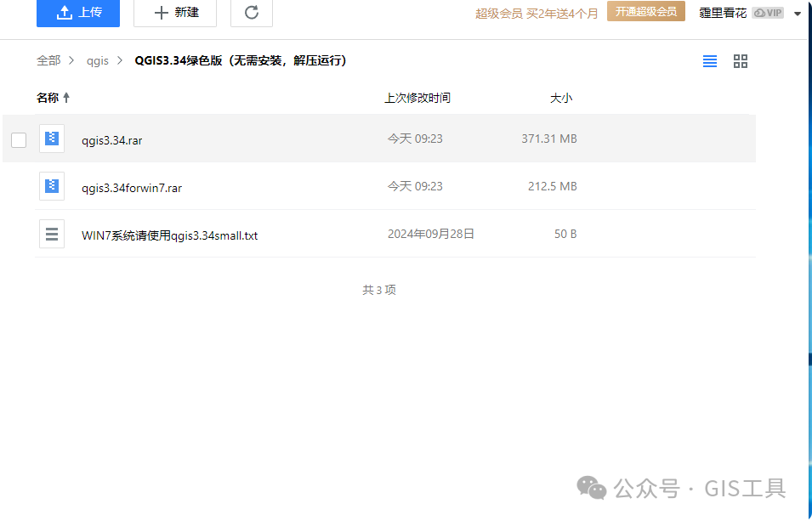Open the account dropdown arrow beside VIP
Image resolution: width=812 pixels, height=521 pixels.
point(798,14)
